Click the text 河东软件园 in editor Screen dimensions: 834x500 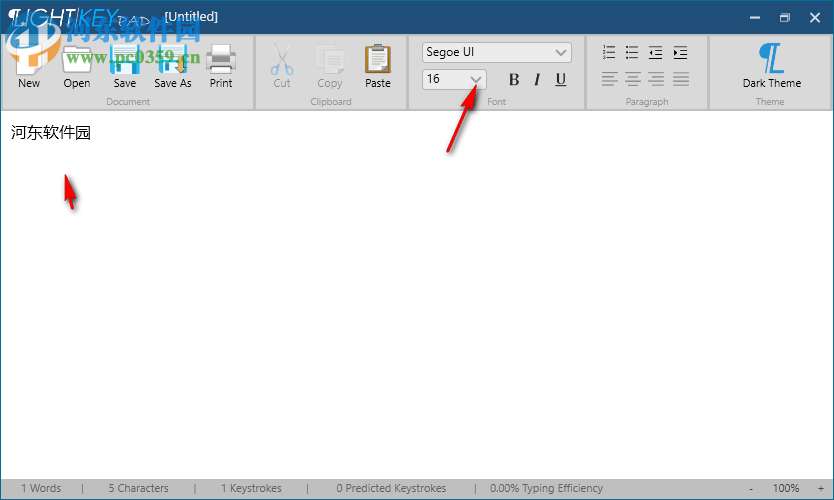pyautogui.click(x=51, y=132)
